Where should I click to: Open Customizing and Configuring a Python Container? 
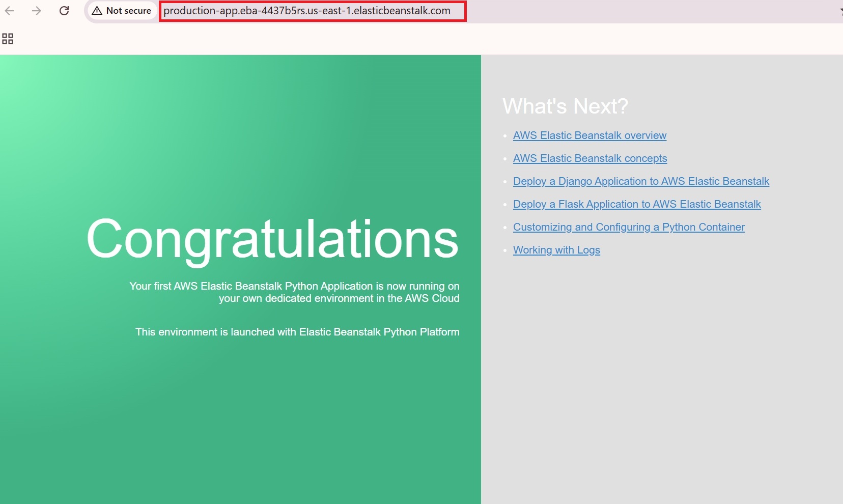(629, 227)
